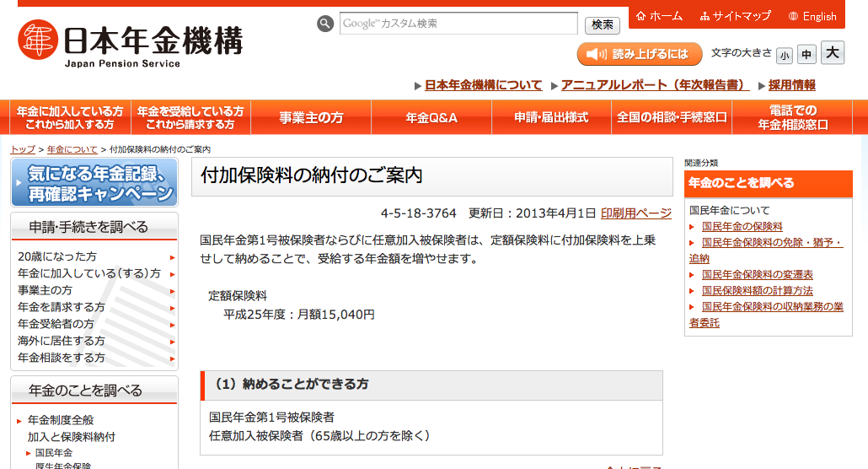Open the 国民年金の保険料 related link
The width and height of the screenshot is (868, 469).
click(742, 227)
